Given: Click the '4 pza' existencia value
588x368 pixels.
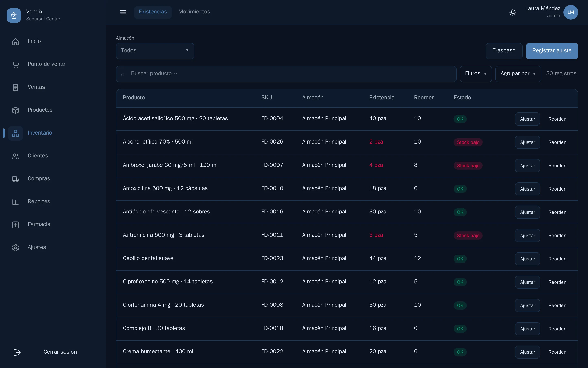Looking at the screenshot, I should coord(376,165).
